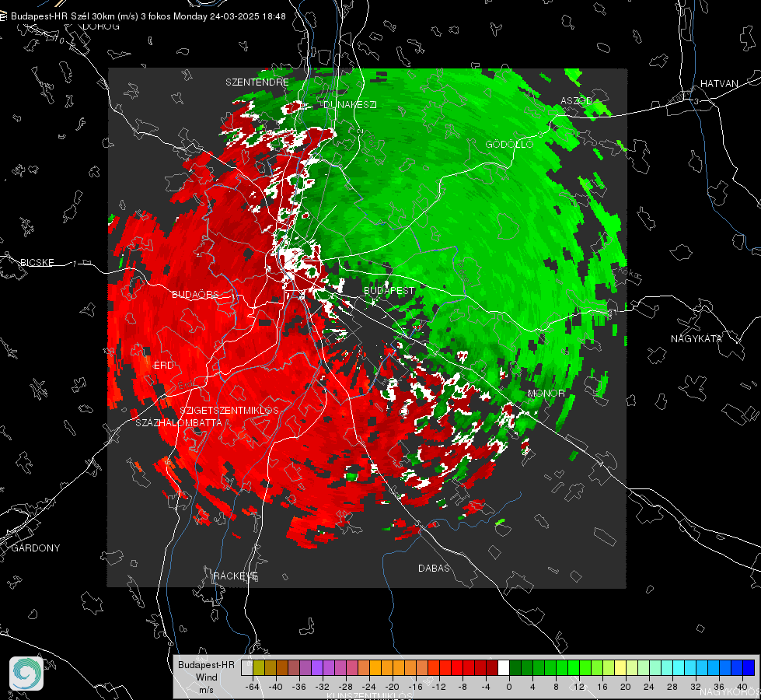Click the -24 value on legend scale
The height and width of the screenshot is (700, 761).
[x=369, y=687]
